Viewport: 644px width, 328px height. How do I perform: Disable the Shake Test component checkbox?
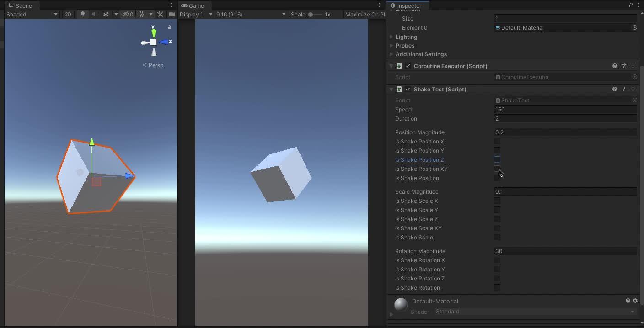point(408,89)
